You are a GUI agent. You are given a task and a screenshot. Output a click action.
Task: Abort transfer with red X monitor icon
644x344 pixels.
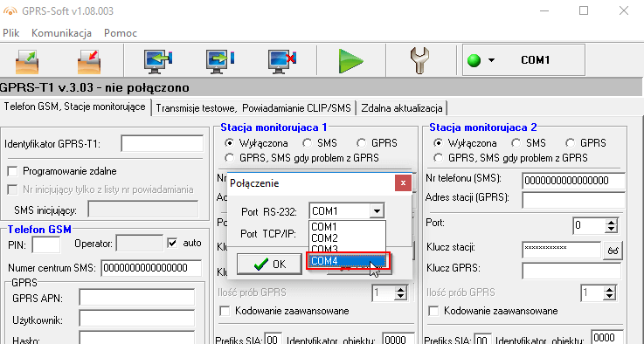pyautogui.click(x=281, y=62)
